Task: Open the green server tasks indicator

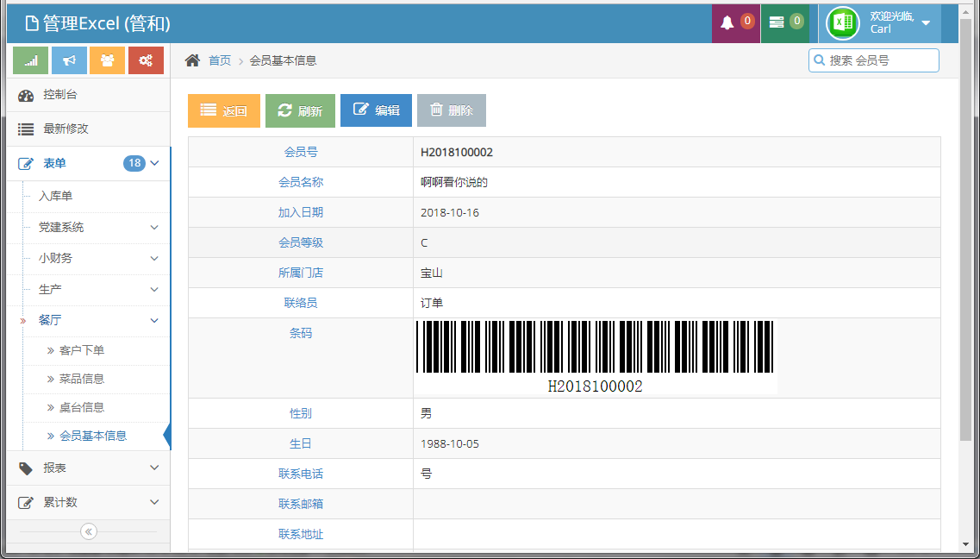Action: point(785,23)
